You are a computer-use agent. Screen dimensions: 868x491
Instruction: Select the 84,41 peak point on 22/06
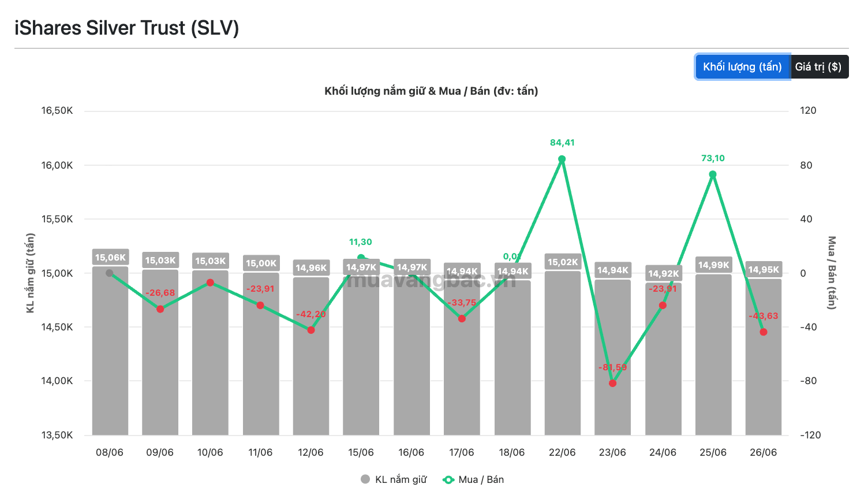(562, 159)
